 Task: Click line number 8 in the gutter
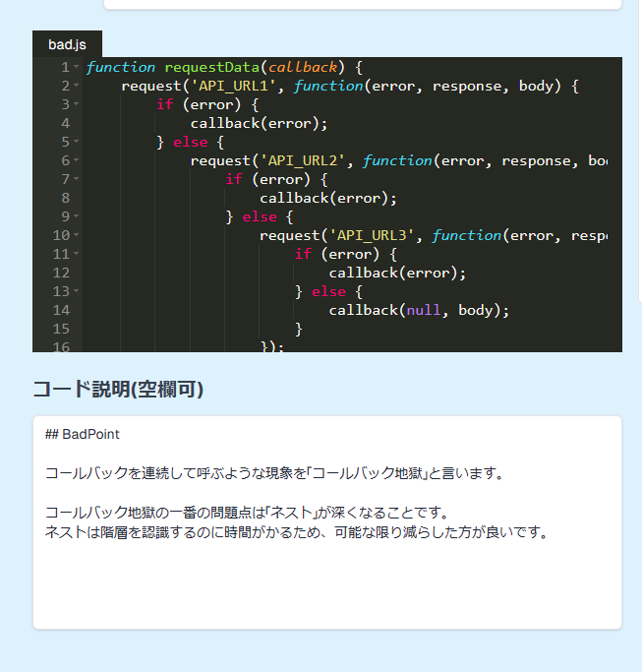66,198
